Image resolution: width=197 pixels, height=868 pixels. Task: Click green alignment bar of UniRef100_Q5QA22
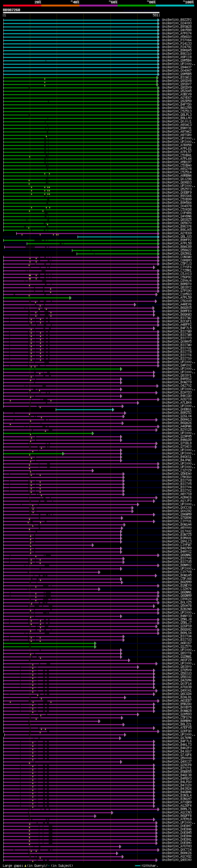(x=116, y=250)
